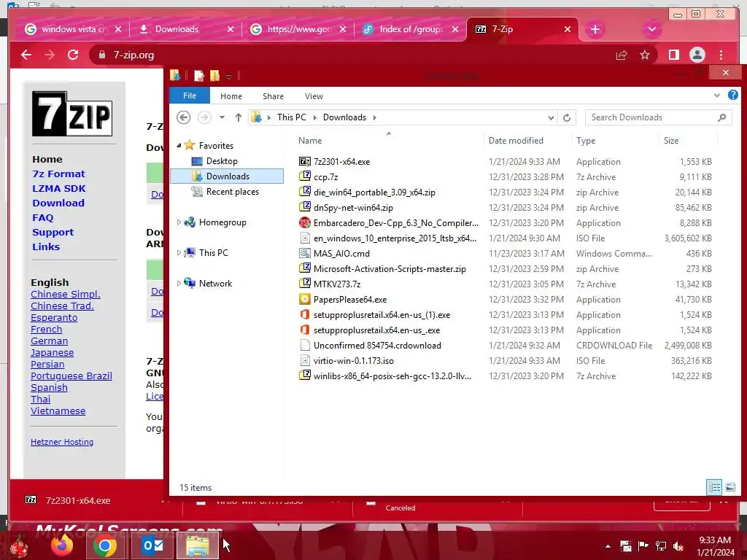Expand the Homegroup tree node

(x=179, y=222)
